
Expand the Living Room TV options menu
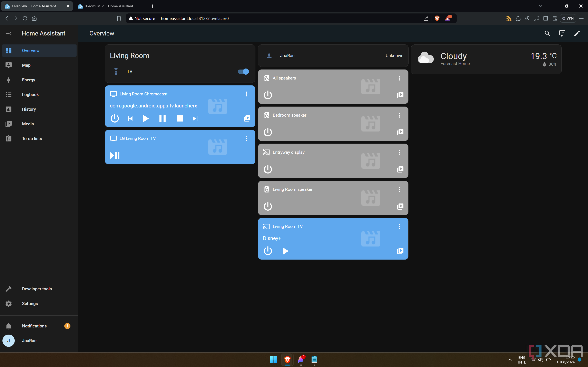click(x=400, y=226)
